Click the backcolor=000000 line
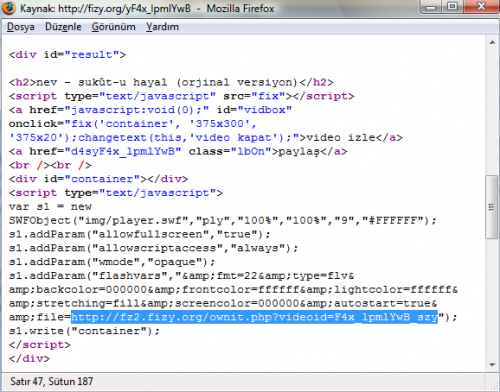This screenshot has height=392, width=500. point(233,290)
